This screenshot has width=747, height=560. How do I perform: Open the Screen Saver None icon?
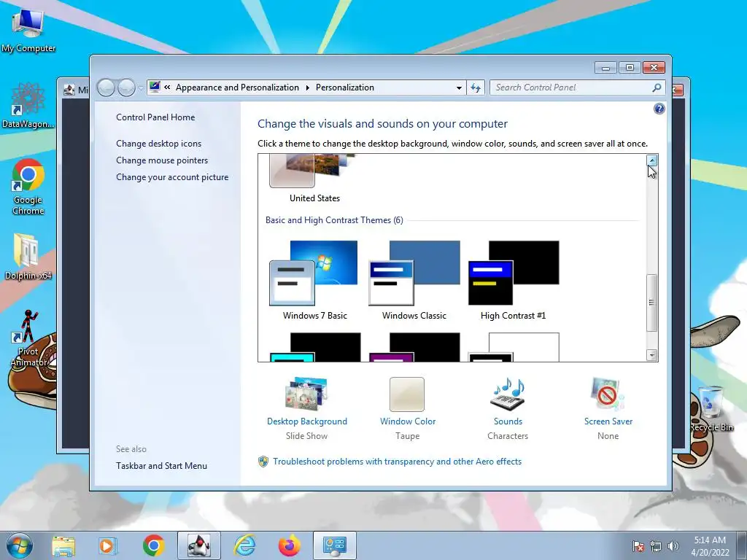click(608, 394)
